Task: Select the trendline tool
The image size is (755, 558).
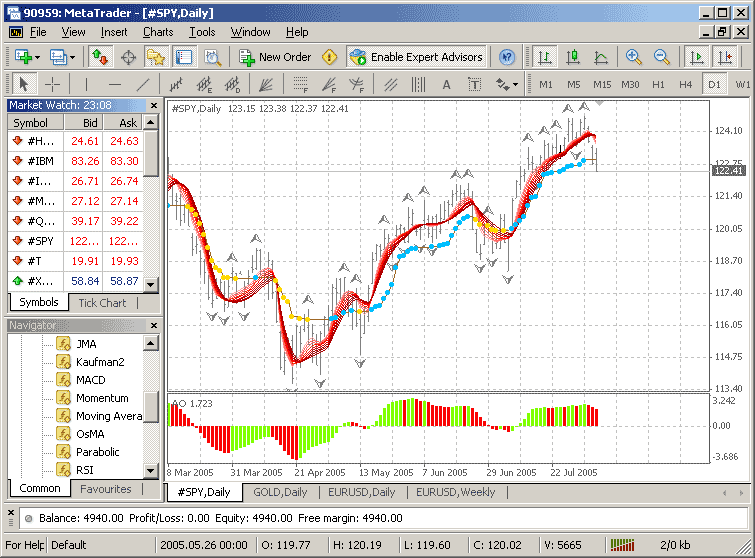Action: [143, 85]
